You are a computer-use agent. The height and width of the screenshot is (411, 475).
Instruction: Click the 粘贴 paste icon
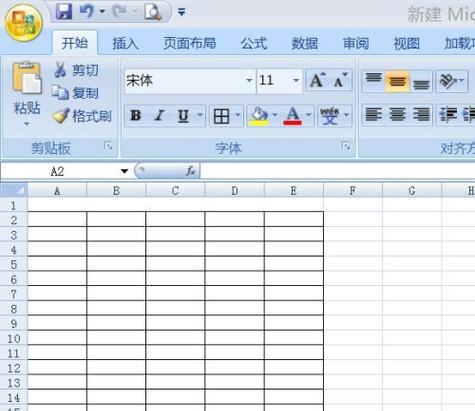tap(27, 78)
